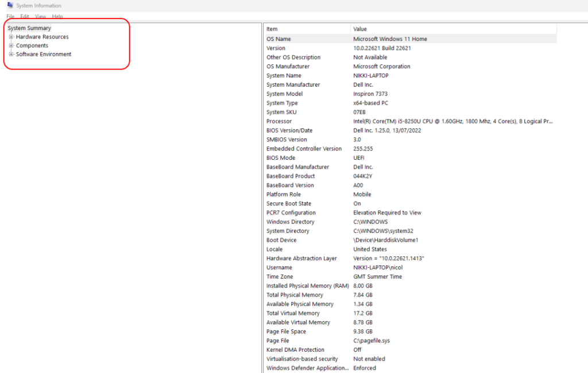588x373 pixels.
Task: Select the System SKU row
Action: 411,112
